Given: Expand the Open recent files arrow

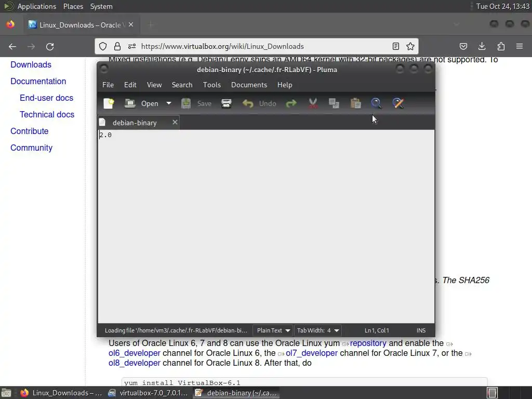Looking at the screenshot, I should tap(169, 103).
